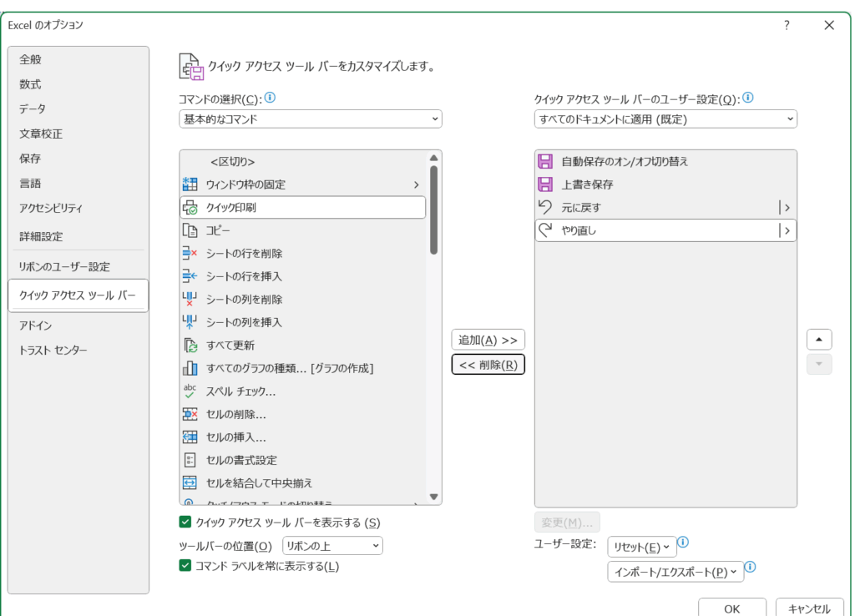Select 数式 category
Screen dimensions: 855x616
click(78, 84)
